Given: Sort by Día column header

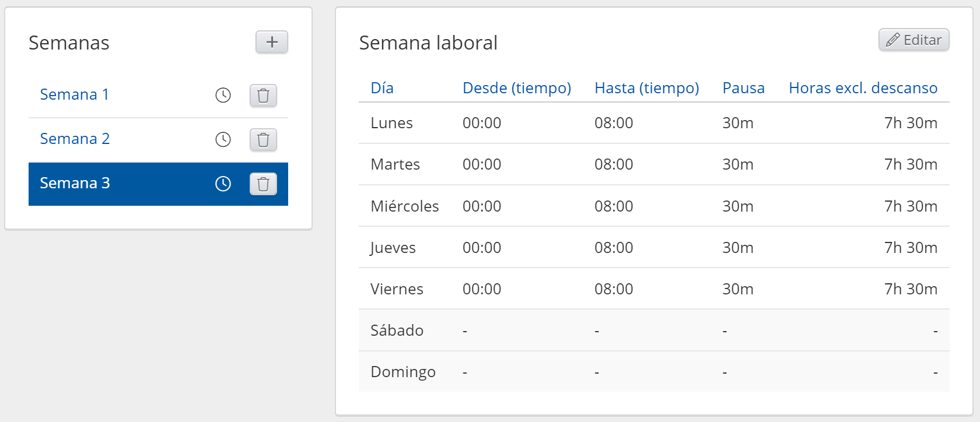Looking at the screenshot, I should [382, 88].
